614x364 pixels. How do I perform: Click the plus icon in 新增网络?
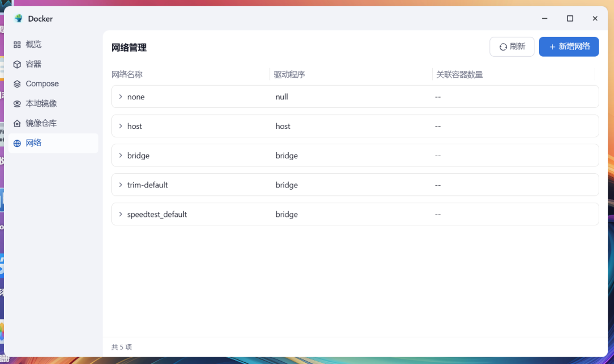click(x=552, y=47)
